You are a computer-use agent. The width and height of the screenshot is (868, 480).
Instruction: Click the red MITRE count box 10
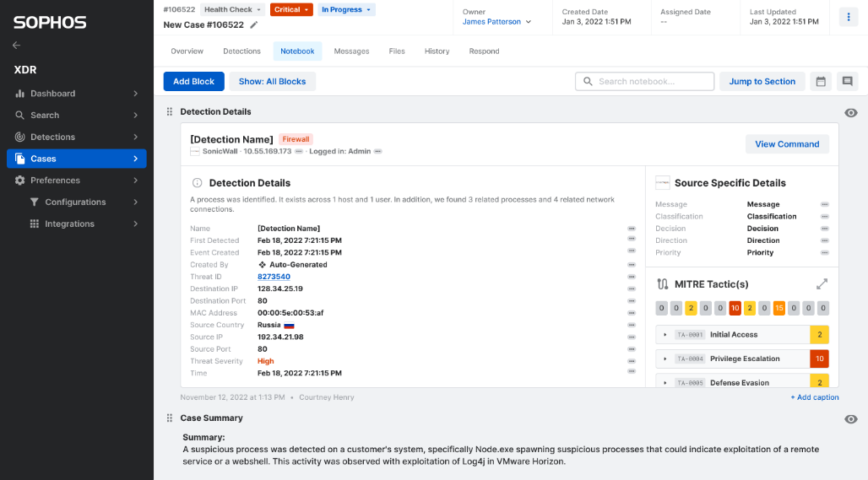[x=735, y=308]
